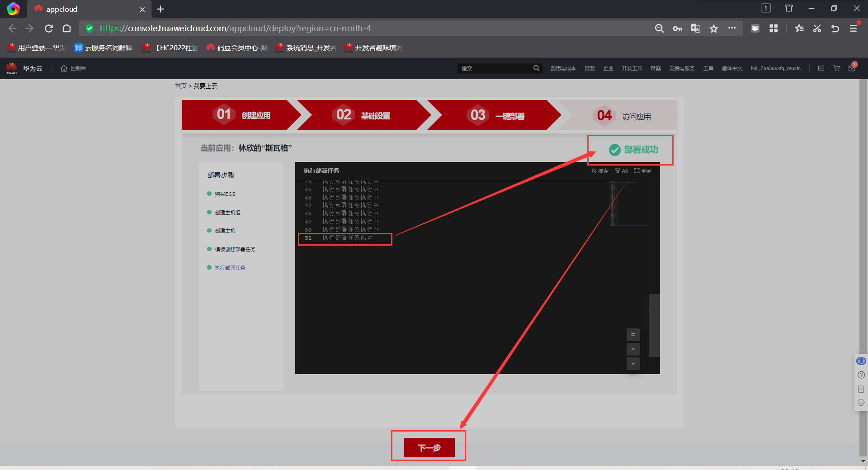Go back to the previous page
The width and height of the screenshot is (868, 470).
tap(12, 28)
